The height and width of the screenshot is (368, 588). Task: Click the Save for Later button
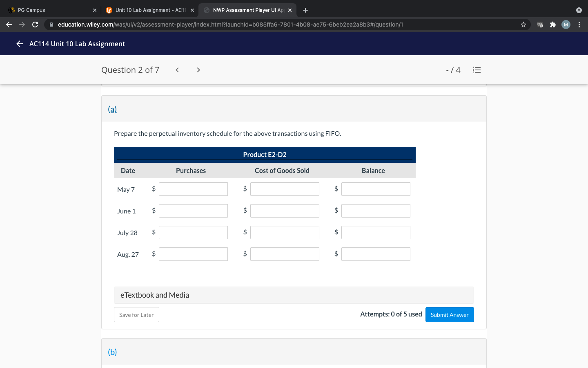[136, 315]
